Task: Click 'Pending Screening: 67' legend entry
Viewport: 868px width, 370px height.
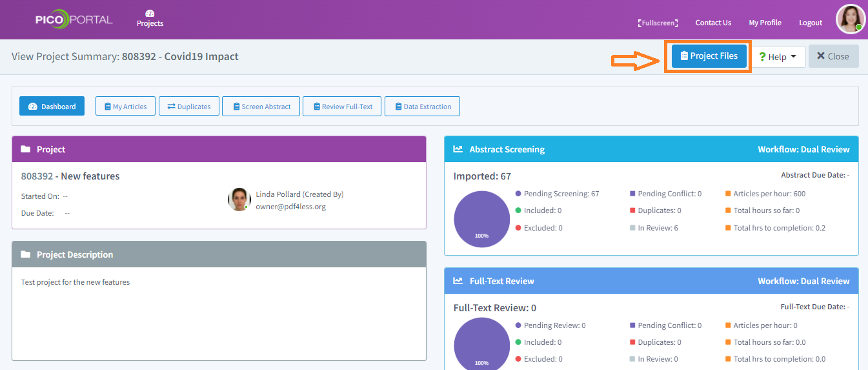Action: point(557,194)
